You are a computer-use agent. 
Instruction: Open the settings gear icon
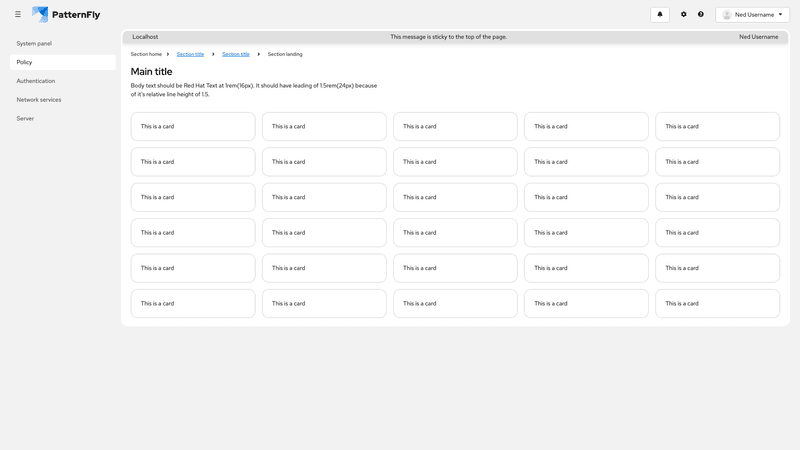(x=684, y=14)
